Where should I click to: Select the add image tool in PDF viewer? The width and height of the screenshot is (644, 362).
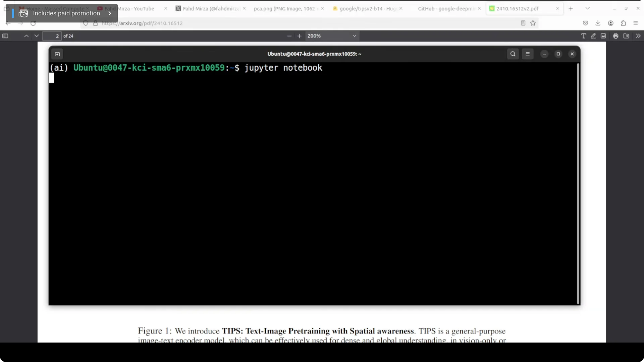[x=603, y=36]
